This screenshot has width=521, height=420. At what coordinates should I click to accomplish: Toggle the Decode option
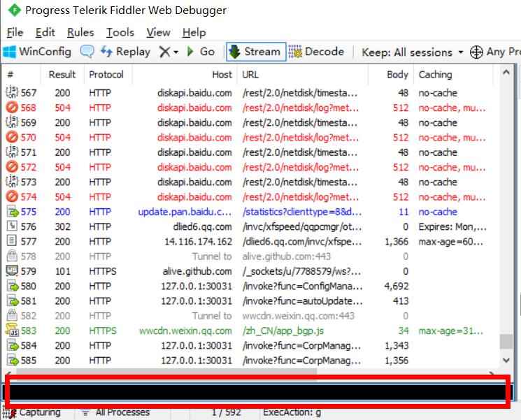pos(316,52)
